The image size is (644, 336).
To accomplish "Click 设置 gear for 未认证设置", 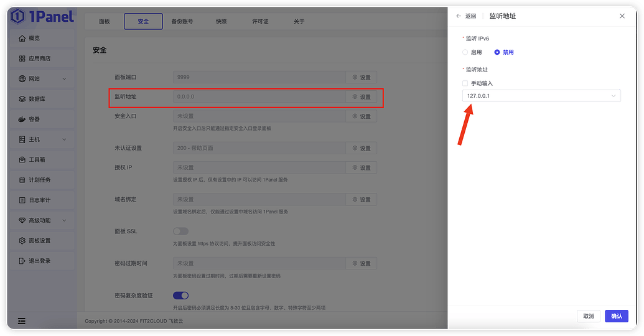I will pyautogui.click(x=362, y=148).
